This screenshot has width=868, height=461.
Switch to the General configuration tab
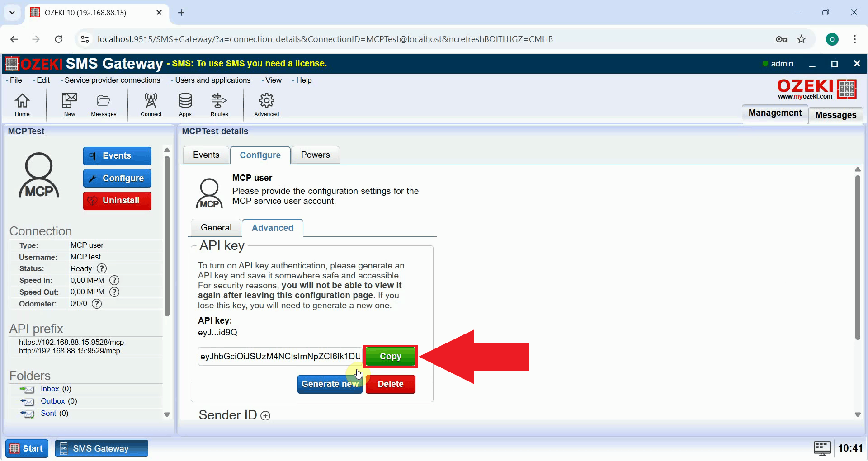pyautogui.click(x=216, y=227)
